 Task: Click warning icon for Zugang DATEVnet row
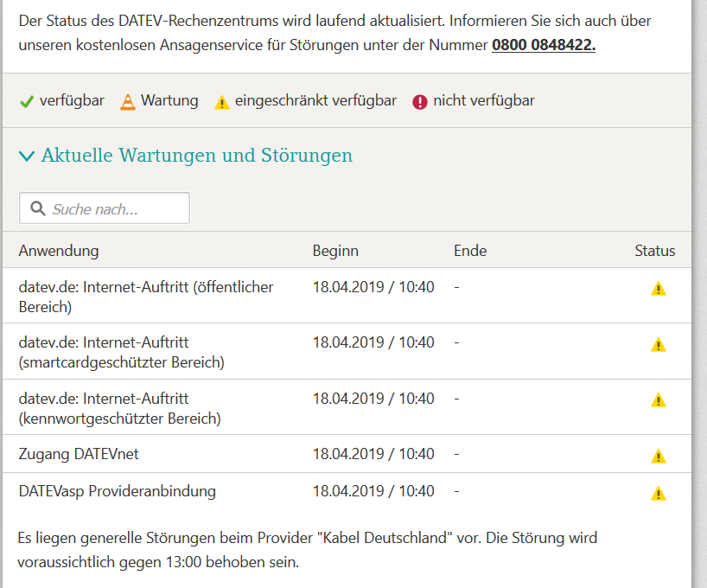pos(659,456)
